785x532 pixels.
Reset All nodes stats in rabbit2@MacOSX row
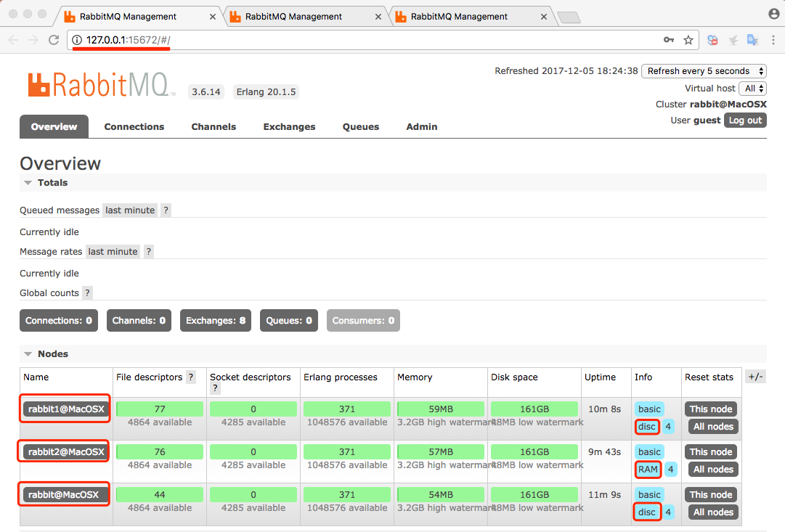(713, 470)
